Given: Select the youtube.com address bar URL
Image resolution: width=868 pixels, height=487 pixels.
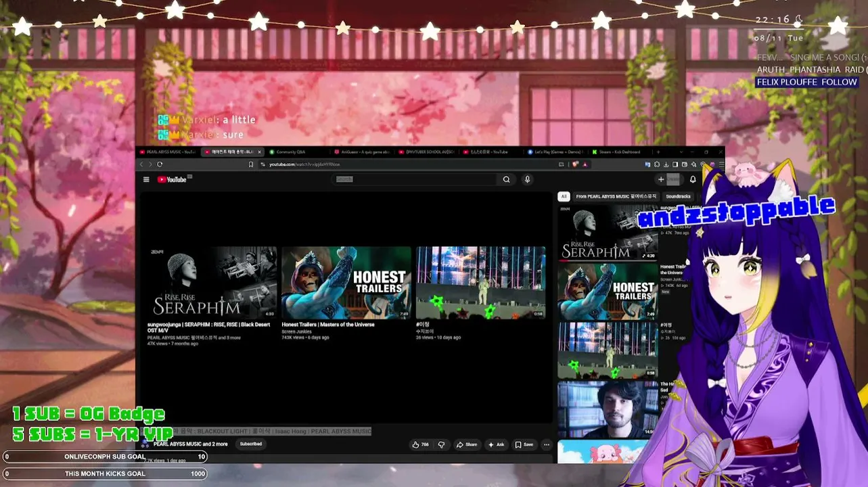Looking at the screenshot, I should (x=304, y=164).
